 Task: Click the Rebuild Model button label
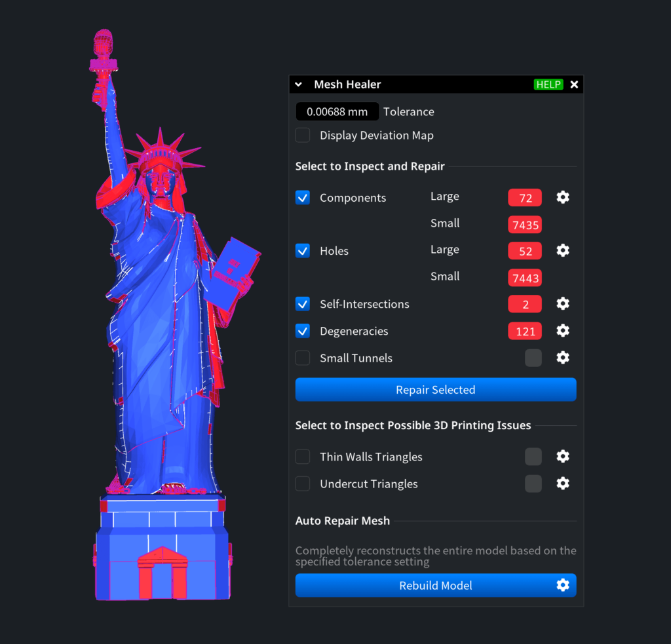pyautogui.click(x=435, y=586)
